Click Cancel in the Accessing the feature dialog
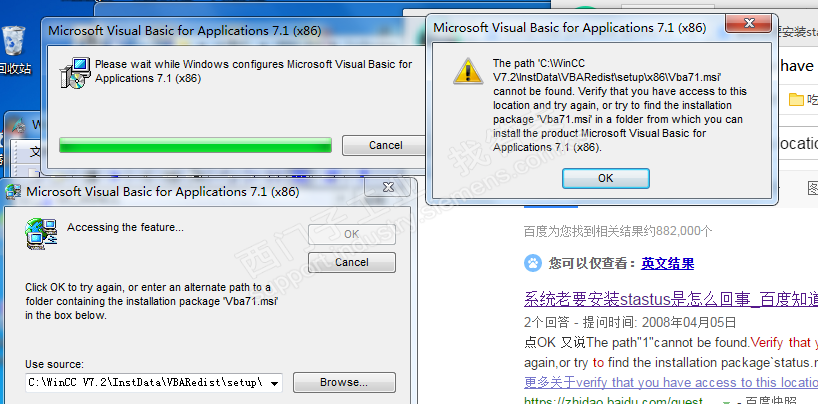 (x=352, y=262)
